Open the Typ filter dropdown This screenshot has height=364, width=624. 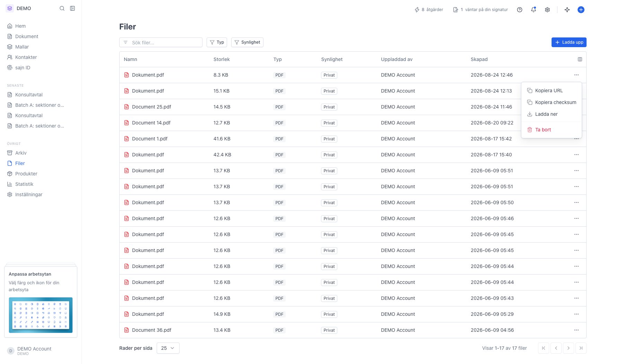217,42
